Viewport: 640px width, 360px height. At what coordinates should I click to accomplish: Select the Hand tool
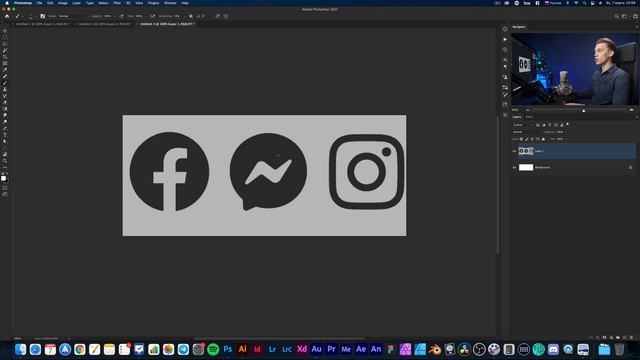pyautogui.click(x=5, y=154)
